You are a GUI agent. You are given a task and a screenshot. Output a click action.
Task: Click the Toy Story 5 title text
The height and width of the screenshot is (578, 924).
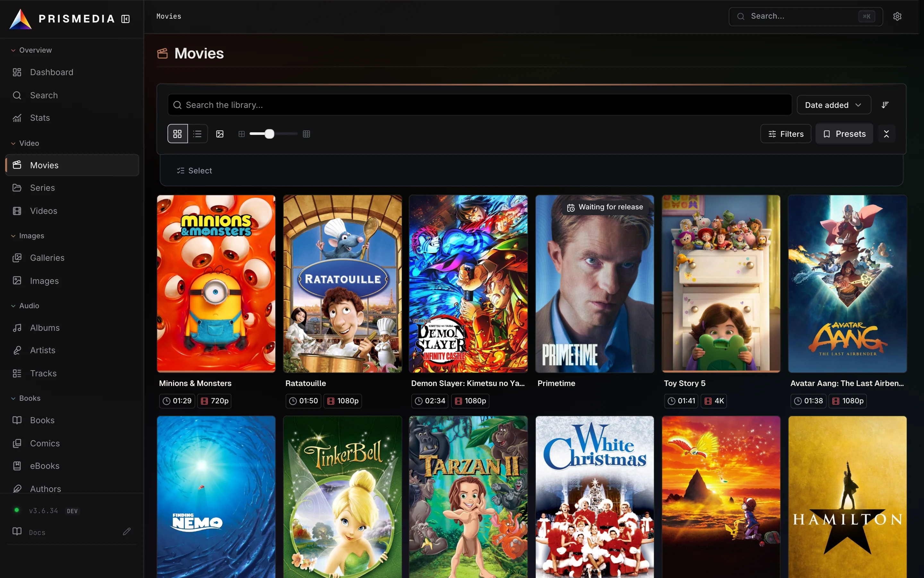click(x=685, y=383)
